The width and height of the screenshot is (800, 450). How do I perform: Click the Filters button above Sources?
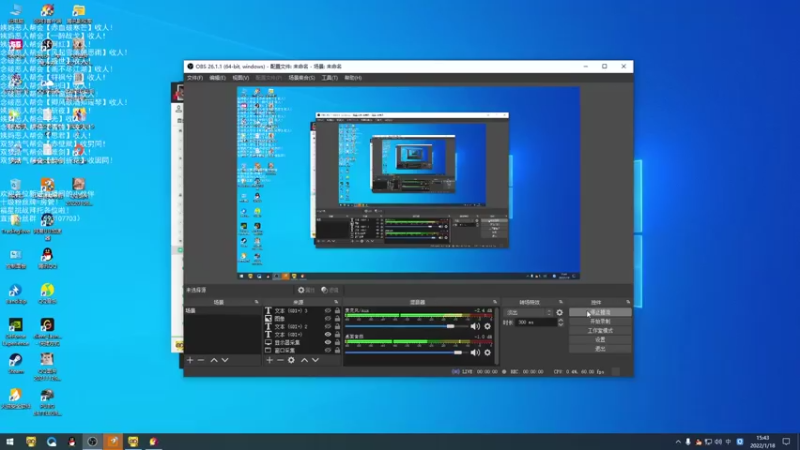(330, 290)
